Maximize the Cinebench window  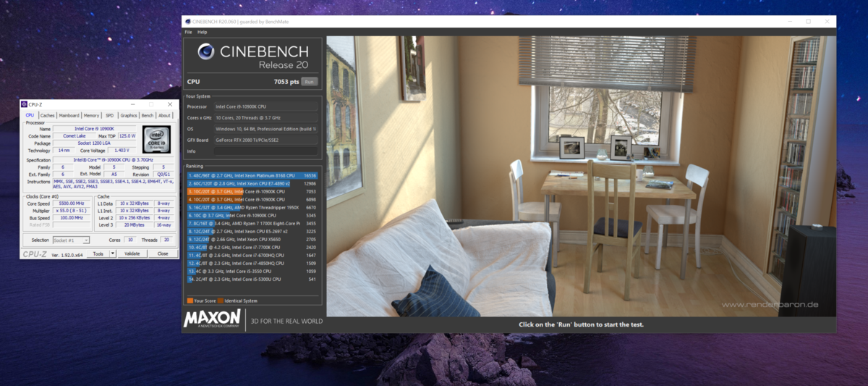808,21
